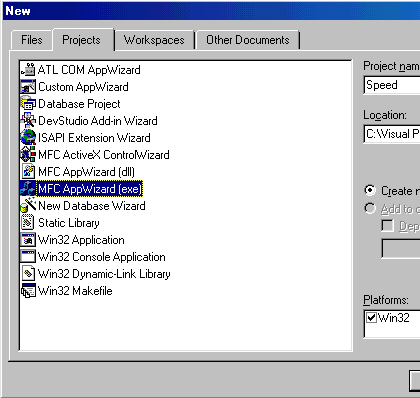Switch to the Files tab
Viewport: 420px width, 398px height.
32,40
